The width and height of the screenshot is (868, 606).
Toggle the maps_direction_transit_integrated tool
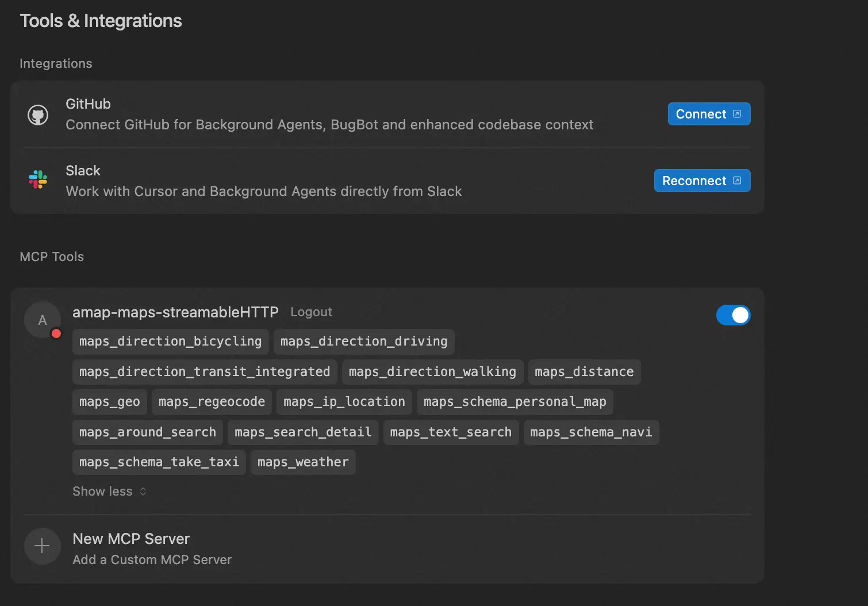click(x=205, y=372)
